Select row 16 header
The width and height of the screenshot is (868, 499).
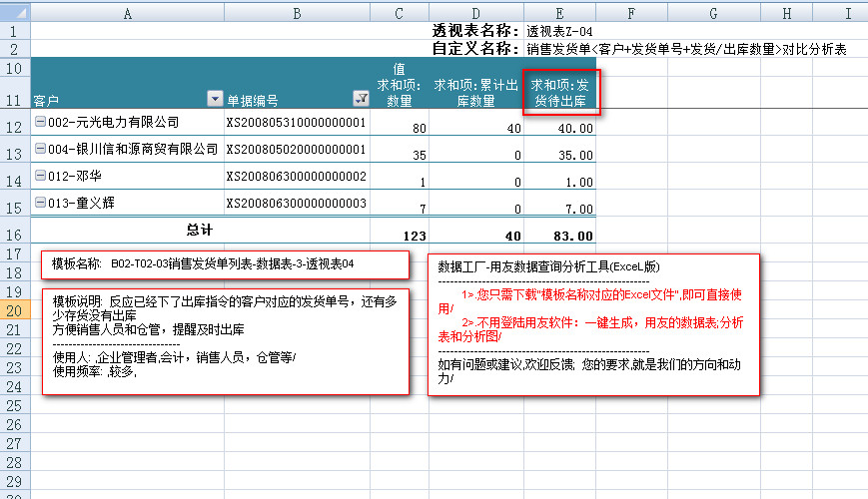pos(15,235)
